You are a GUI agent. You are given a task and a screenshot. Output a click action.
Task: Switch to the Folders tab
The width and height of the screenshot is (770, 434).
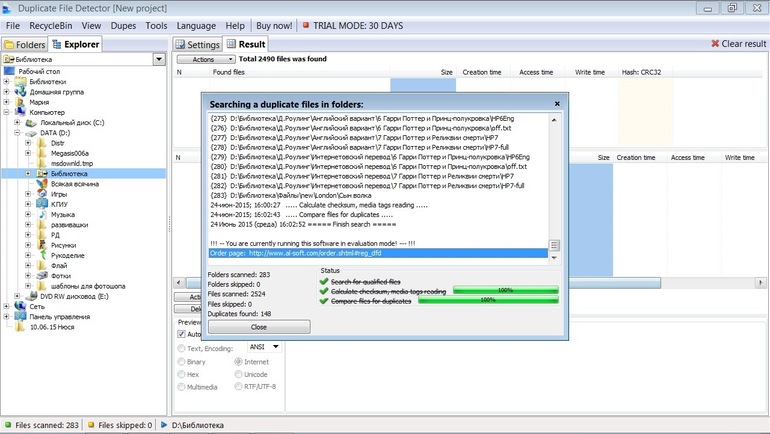coord(25,44)
